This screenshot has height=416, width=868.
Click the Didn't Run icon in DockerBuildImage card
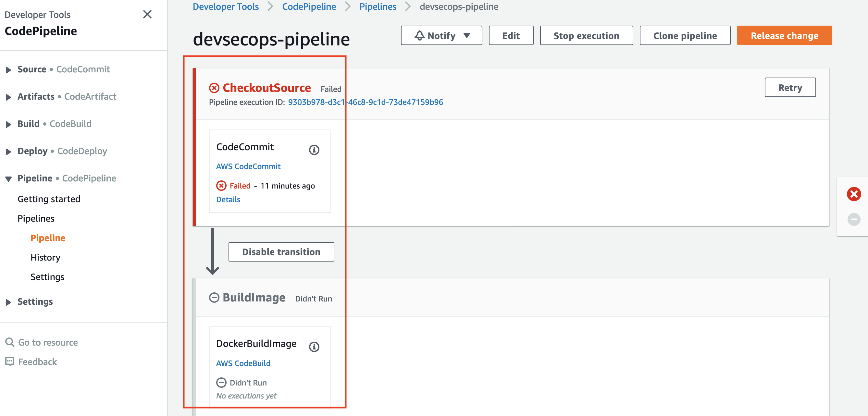click(221, 383)
